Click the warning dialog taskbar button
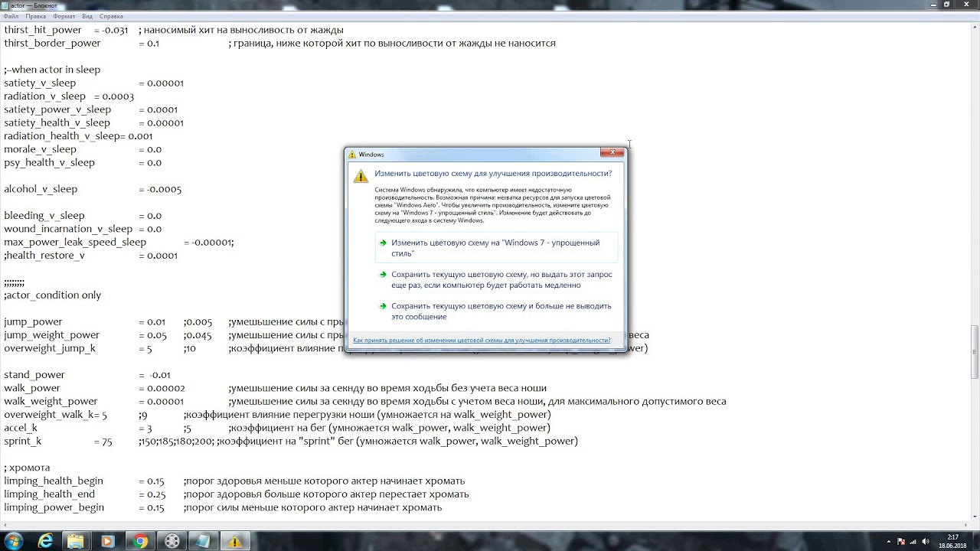The height and width of the screenshot is (551, 980). click(235, 541)
